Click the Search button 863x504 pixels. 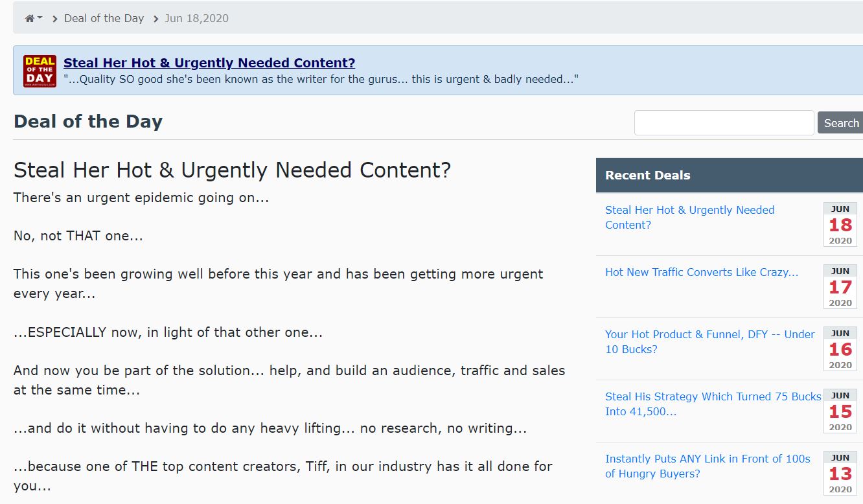(x=841, y=122)
